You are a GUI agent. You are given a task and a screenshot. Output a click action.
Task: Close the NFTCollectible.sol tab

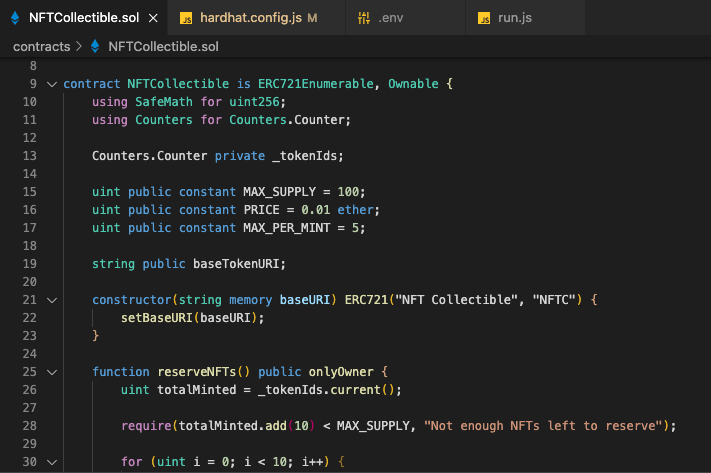[153, 18]
